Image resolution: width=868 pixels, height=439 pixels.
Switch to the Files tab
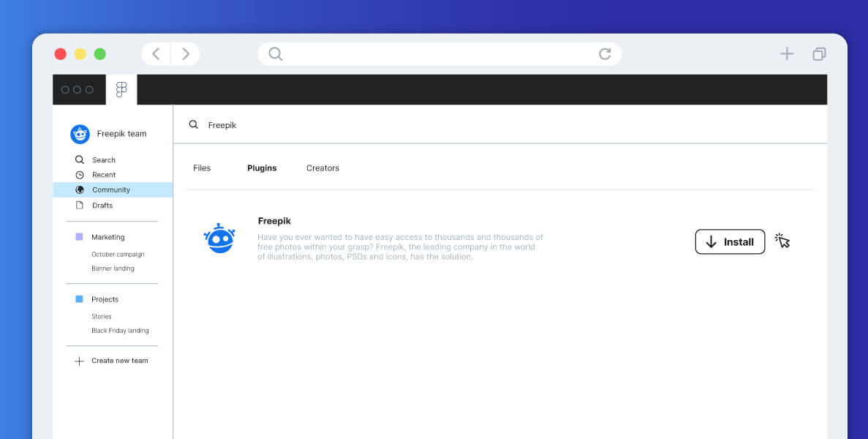point(202,168)
